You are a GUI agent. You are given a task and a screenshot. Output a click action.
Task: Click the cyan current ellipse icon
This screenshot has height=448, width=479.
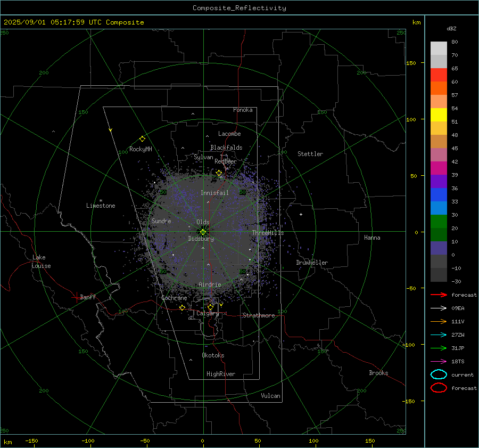click(439, 374)
